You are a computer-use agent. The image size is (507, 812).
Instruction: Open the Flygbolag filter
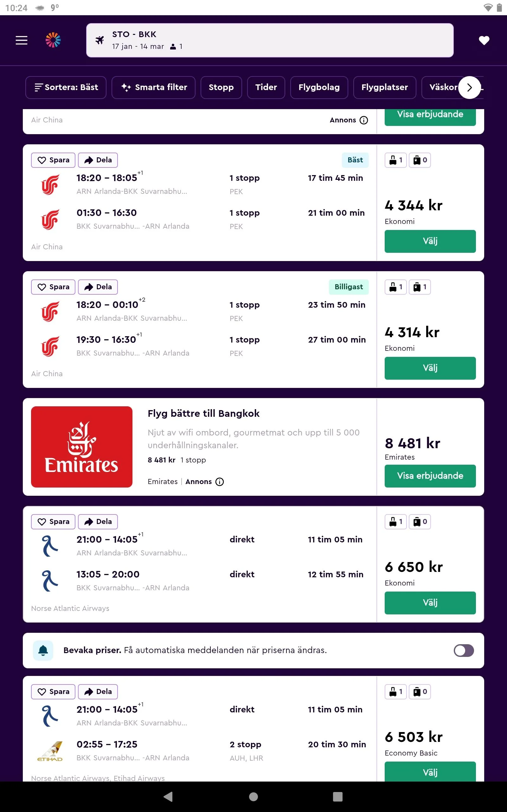(x=319, y=88)
